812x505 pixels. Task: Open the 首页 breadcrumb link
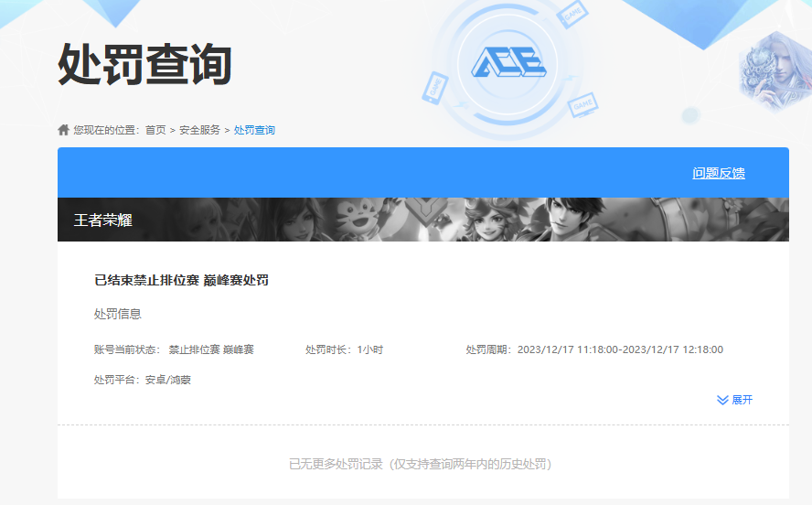pyautogui.click(x=155, y=130)
